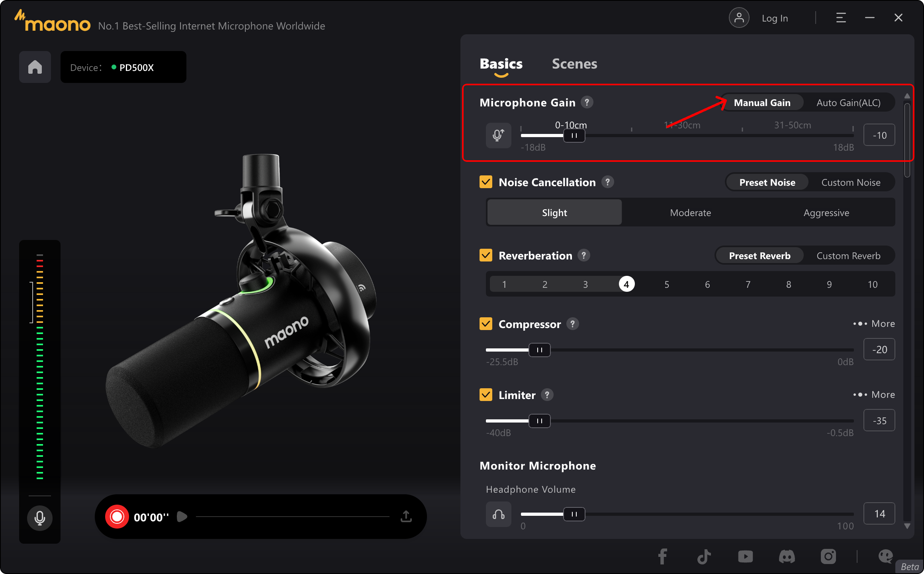This screenshot has width=924, height=574.
Task: Switch to Custom Reverb option
Action: tap(849, 256)
